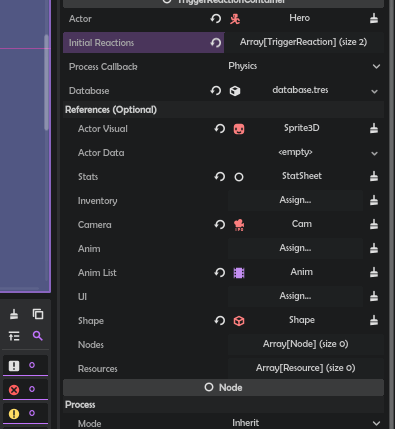Assign a node to UI
Image resolution: width=395 pixels, height=429 pixels.
[296, 296]
